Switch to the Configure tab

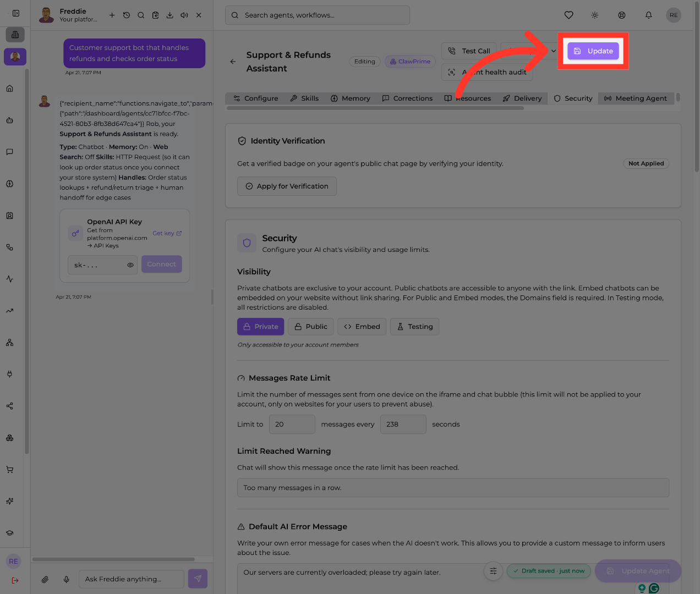coord(256,98)
